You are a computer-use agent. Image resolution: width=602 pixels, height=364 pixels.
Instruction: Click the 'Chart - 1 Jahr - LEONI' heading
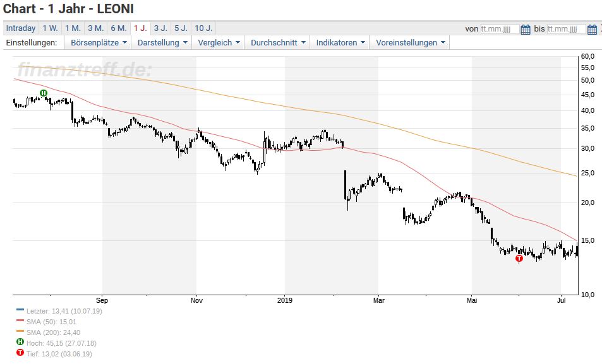pos(68,9)
